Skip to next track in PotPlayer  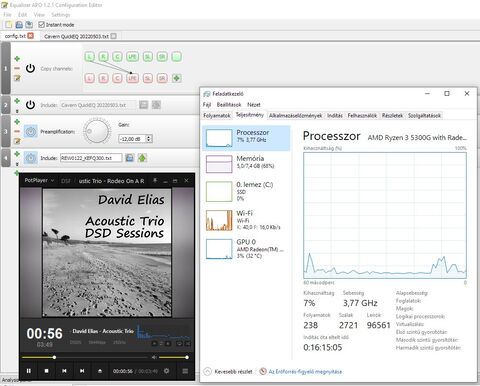click(x=82, y=371)
